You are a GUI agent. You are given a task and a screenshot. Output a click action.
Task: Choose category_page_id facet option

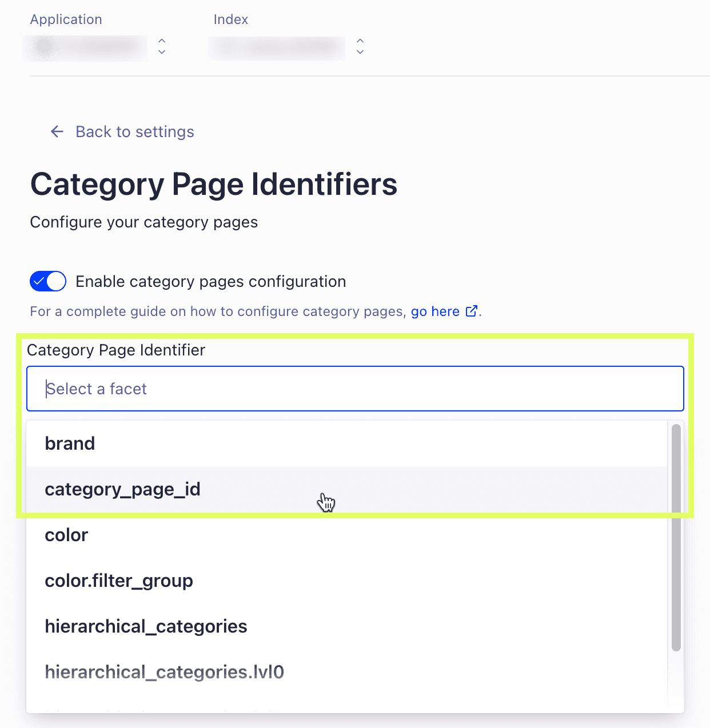click(x=347, y=489)
